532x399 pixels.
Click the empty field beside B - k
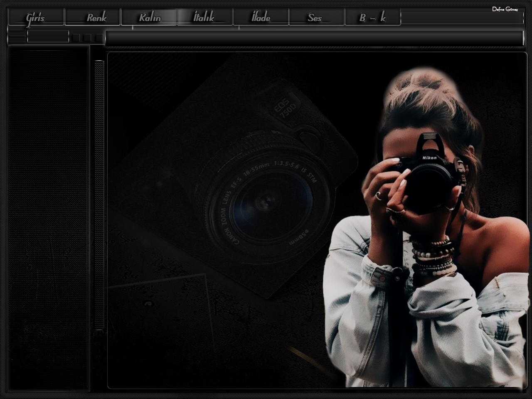tap(461, 18)
